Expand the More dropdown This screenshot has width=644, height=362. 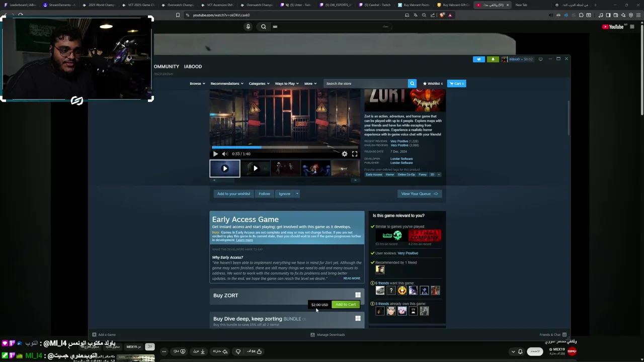[310, 83]
